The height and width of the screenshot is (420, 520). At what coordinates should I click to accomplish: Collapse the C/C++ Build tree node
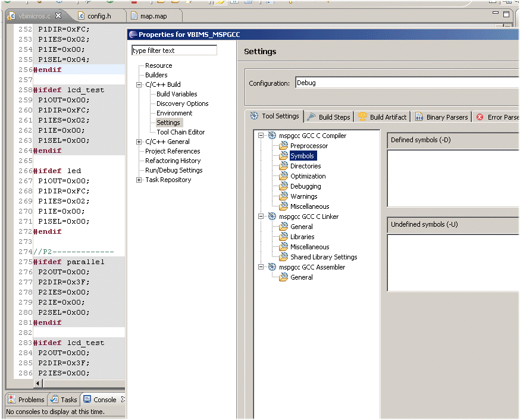pyautogui.click(x=139, y=84)
